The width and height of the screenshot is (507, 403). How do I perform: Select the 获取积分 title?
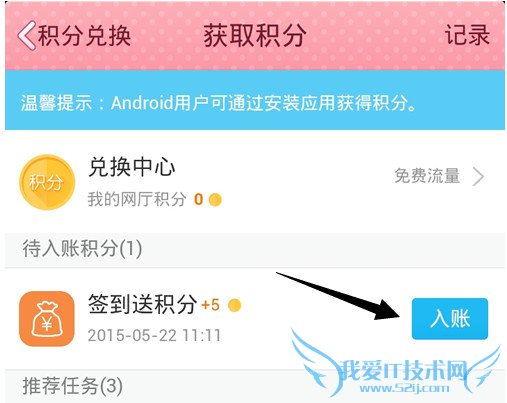point(255,35)
